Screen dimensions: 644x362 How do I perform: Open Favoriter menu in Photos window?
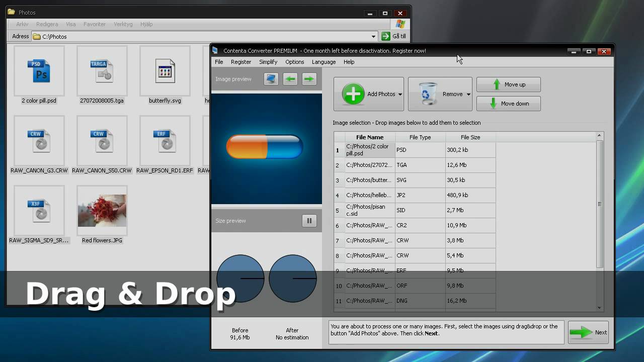[95, 24]
